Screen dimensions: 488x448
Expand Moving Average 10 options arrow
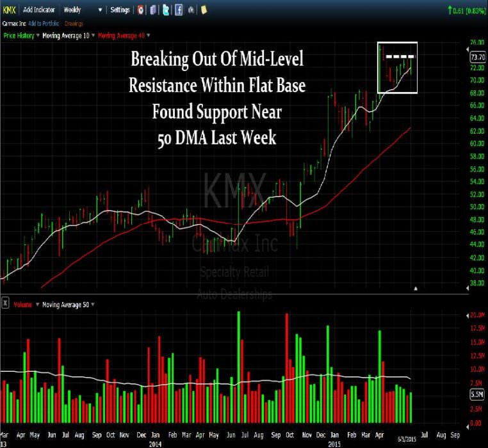click(93, 35)
